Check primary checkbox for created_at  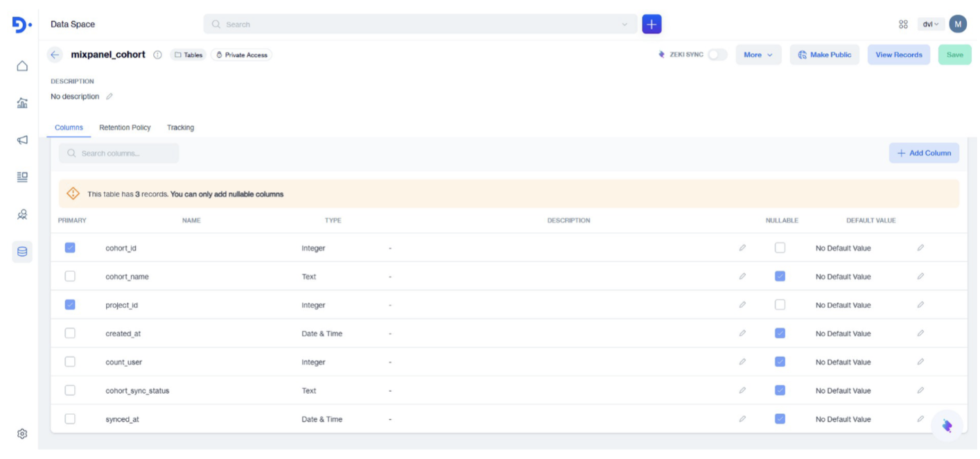click(x=70, y=334)
